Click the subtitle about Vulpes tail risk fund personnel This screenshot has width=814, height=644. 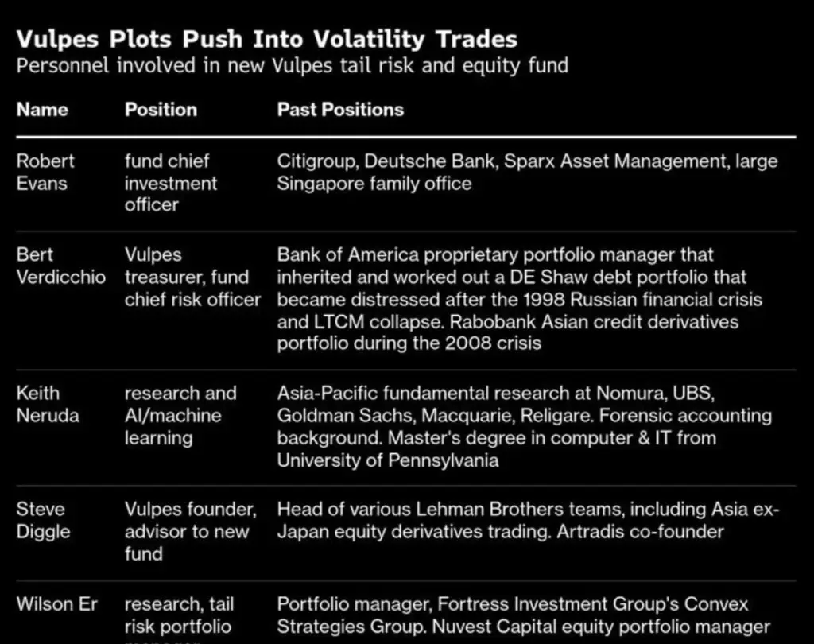pos(293,66)
